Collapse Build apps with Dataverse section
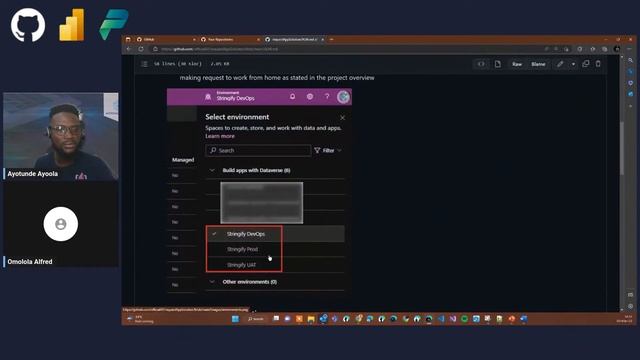The height and width of the screenshot is (360, 640). [x=212, y=170]
